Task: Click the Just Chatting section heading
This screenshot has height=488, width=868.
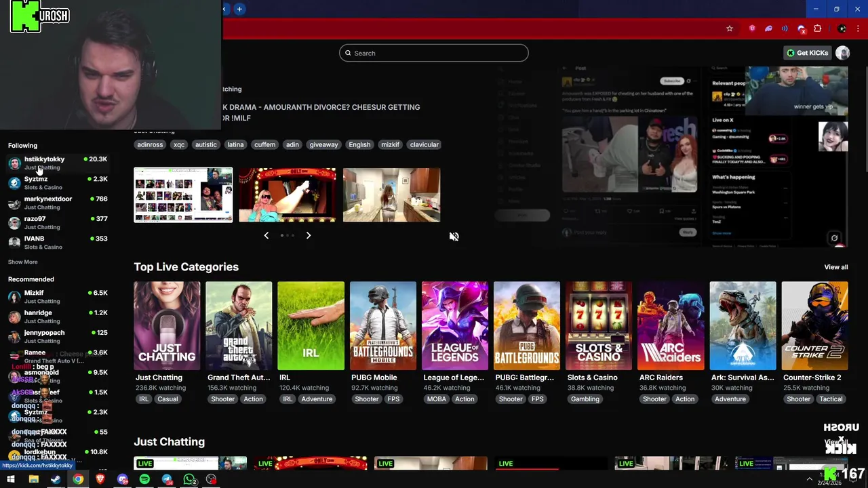Action: coord(169,442)
